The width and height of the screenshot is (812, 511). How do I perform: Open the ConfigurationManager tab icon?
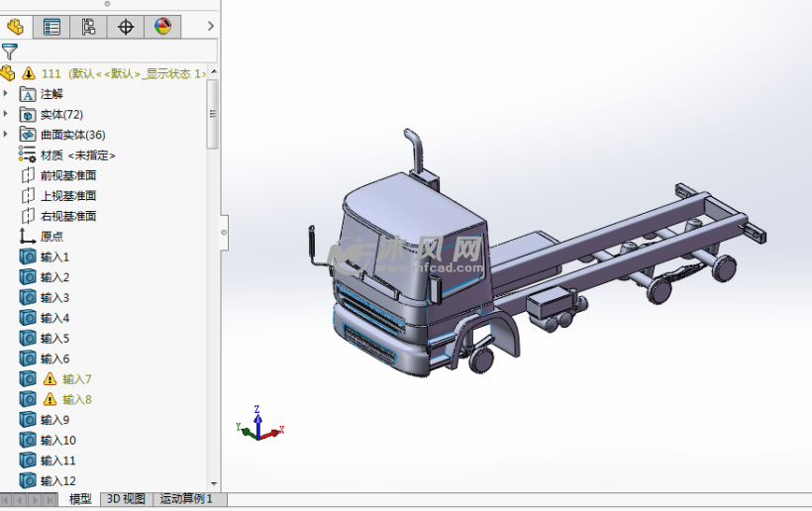coord(89,27)
